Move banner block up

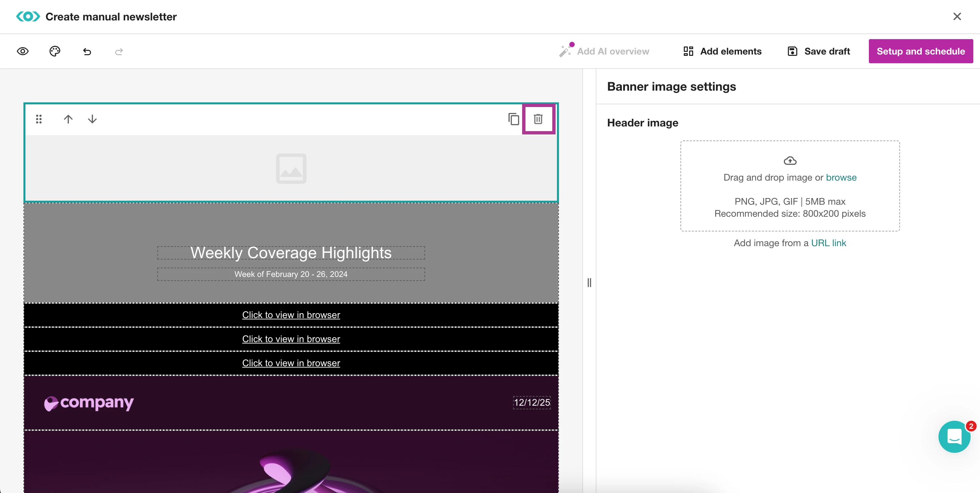tap(68, 119)
